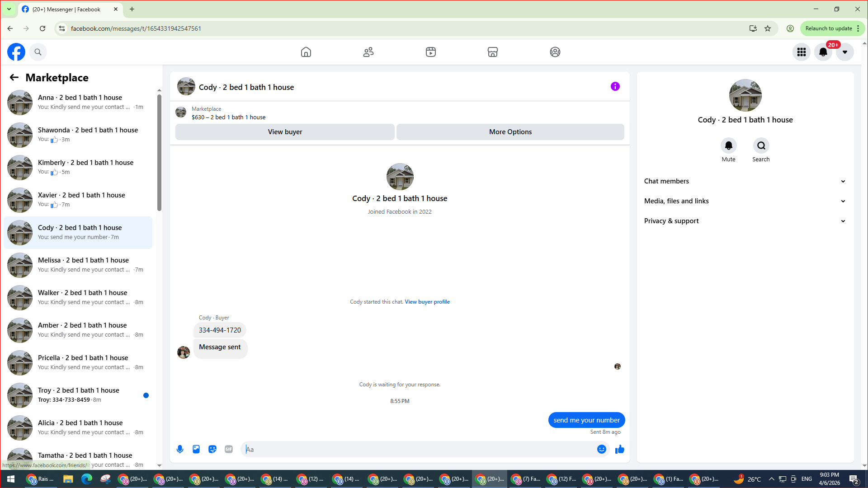
Task: Open a new browser tab
Action: pos(132,9)
